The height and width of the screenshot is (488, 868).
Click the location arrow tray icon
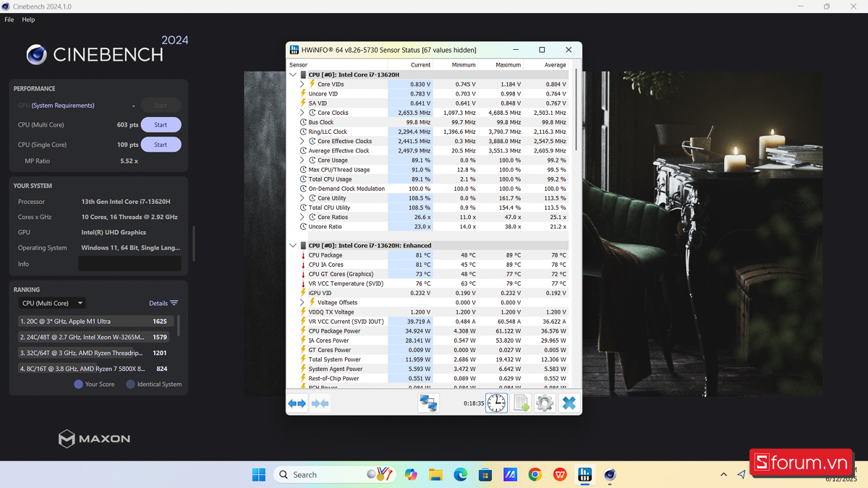coord(741,474)
